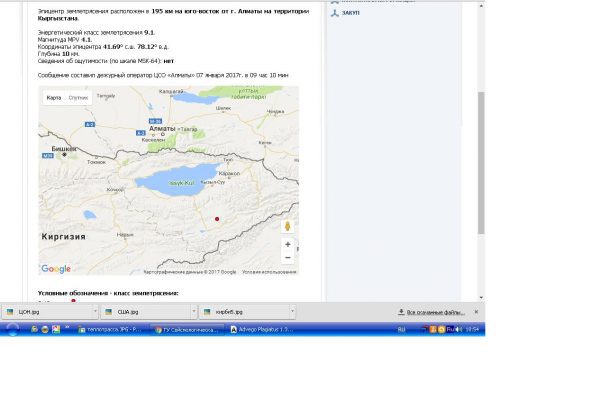This screenshot has width=600, height=400.
Task: Click the 'Токмок' town label on map
Action: coord(96,162)
